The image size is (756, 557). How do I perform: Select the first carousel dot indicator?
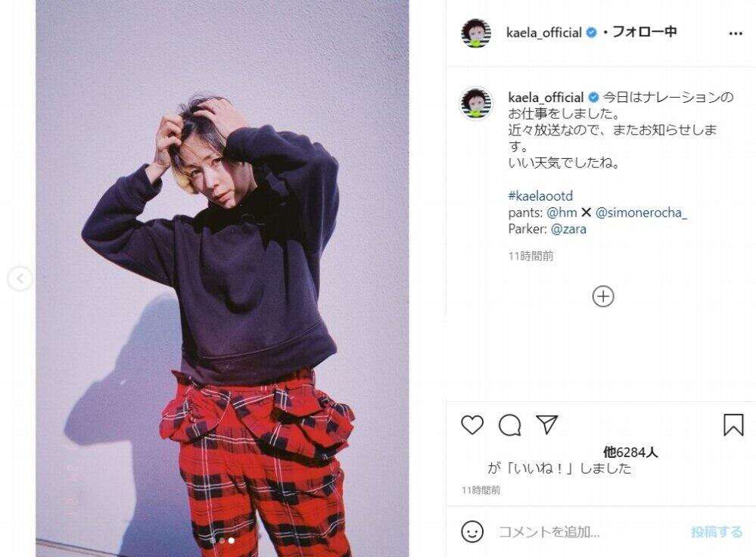pos(212,540)
